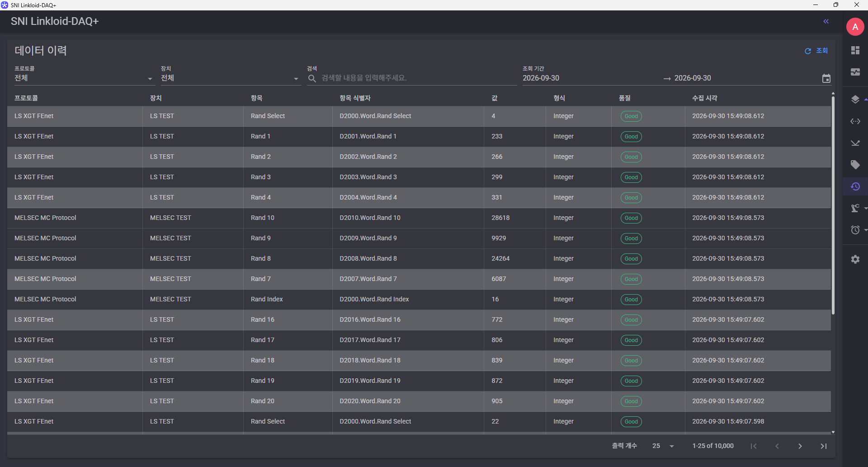Open the calendar date picker icon
Viewport: 868px width, 467px height.
tap(826, 78)
